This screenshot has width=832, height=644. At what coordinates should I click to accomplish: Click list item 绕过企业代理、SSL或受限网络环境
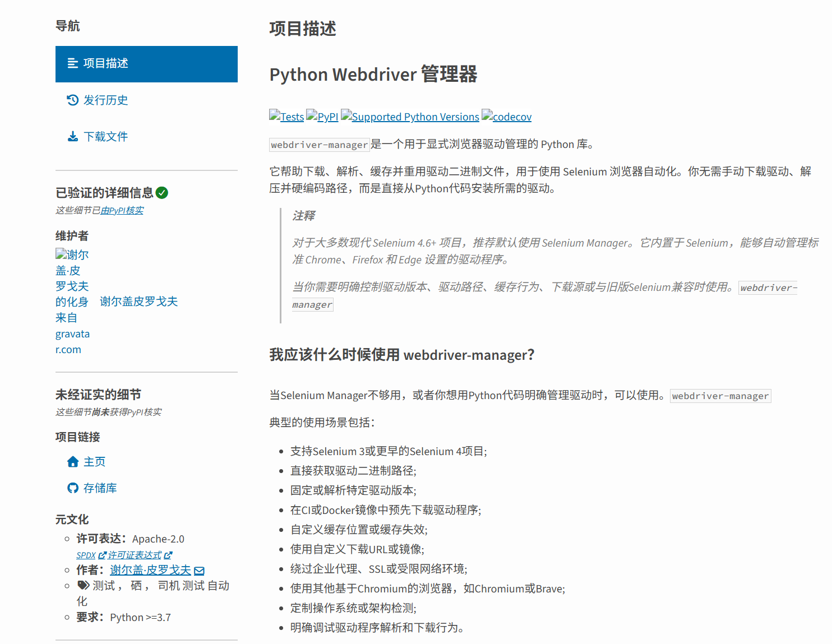[x=379, y=569]
